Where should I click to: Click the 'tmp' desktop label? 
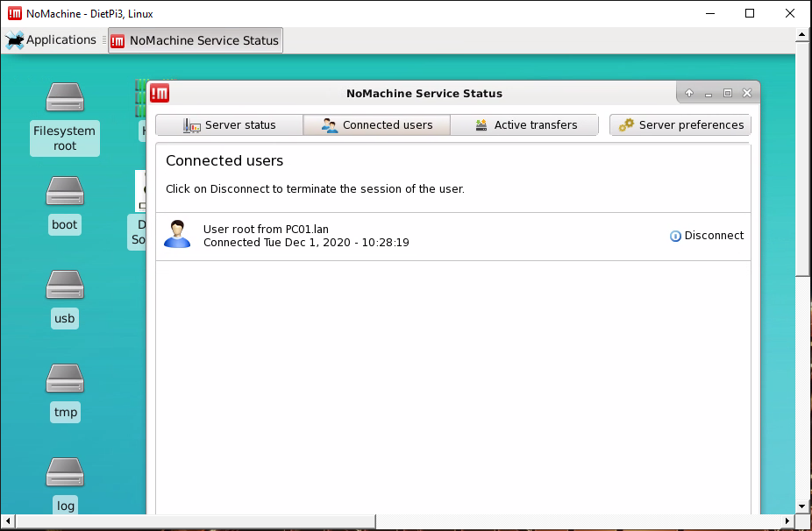pos(65,412)
